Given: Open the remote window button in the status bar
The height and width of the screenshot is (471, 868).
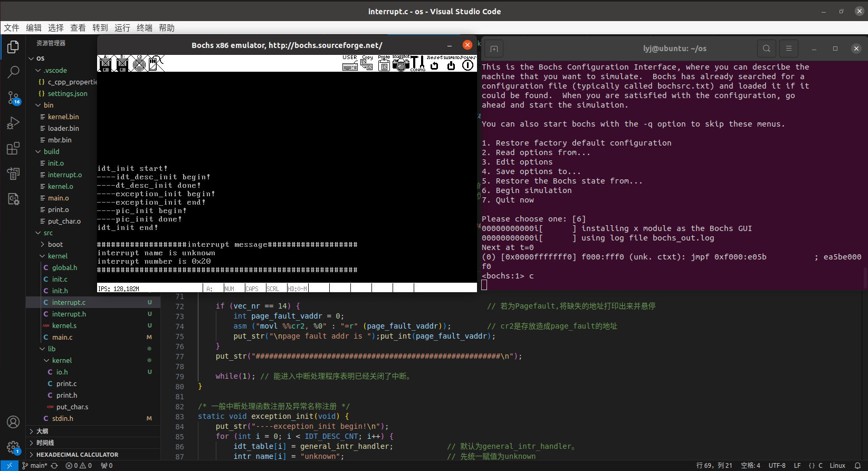Looking at the screenshot, I should [x=9, y=466].
